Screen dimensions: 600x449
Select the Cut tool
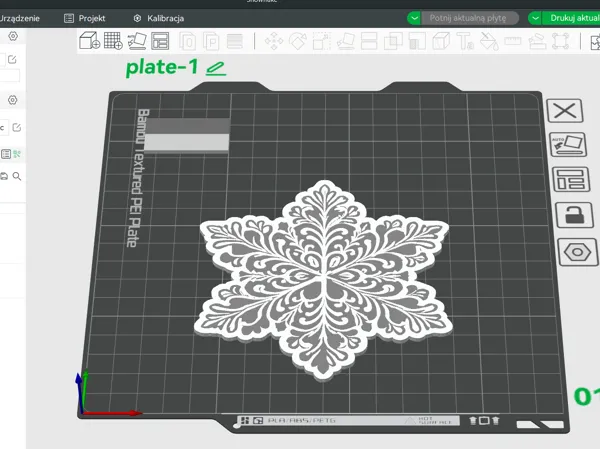point(369,41)
